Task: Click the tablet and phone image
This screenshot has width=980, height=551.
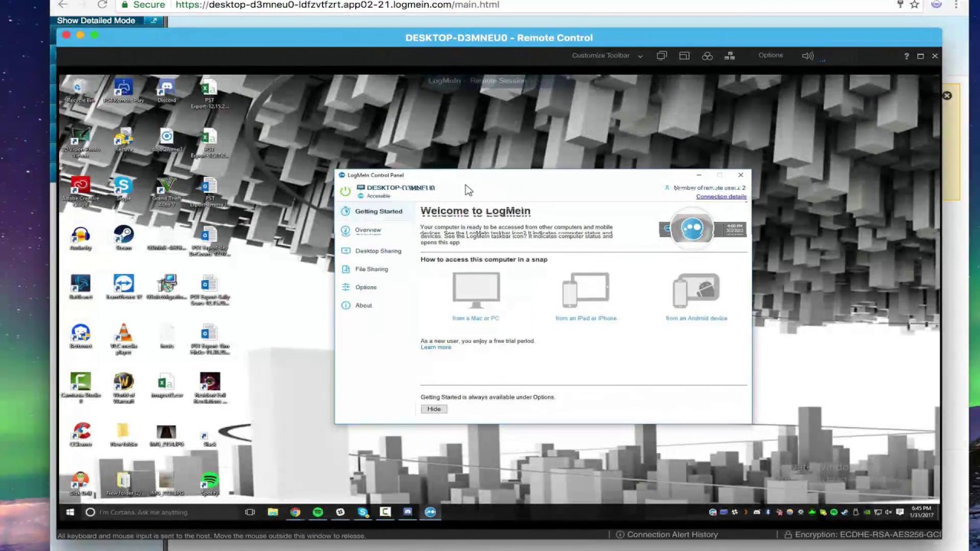Action: click(x=586, y=291)
